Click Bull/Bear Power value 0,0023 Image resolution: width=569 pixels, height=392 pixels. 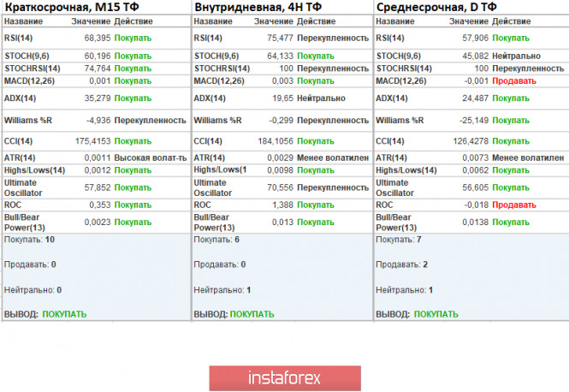(x=98, y=223)
